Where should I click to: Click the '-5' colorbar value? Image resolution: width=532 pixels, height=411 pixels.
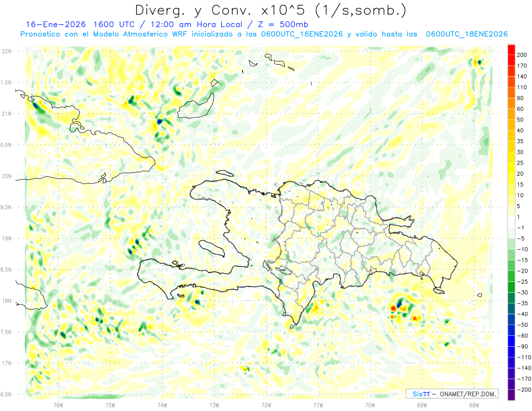(x=520, y=238)
